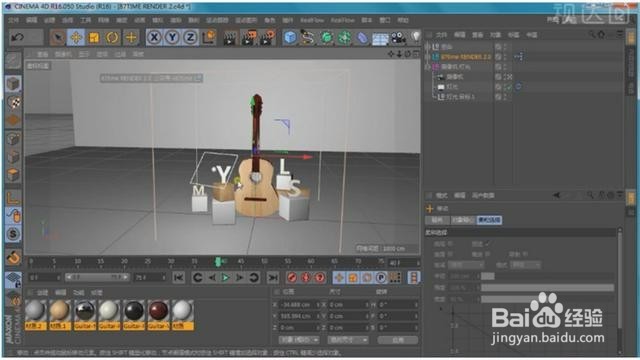Switch to Points mode
This screenshot has width=640, height=360.
click(x=13, y=139)
